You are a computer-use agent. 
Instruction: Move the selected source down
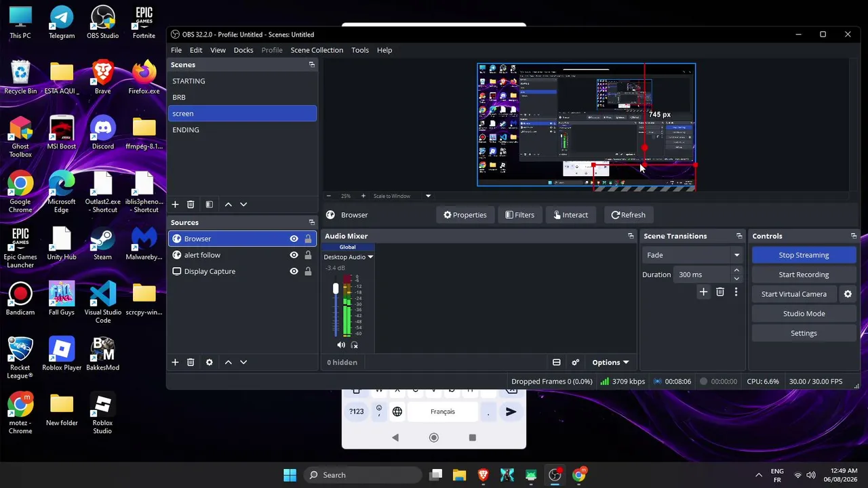[243, 362]
